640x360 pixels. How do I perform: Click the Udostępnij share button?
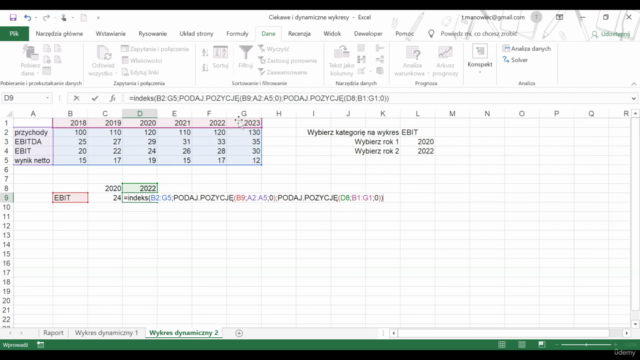pyautogui.click(x=611, y=34)
